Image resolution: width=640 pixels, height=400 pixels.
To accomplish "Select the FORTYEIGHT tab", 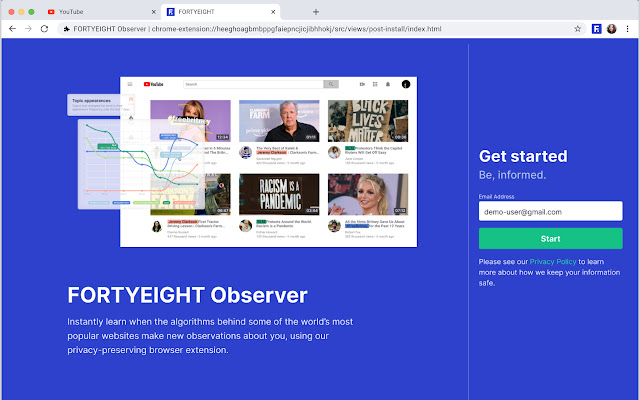I will tap(221, 12).
